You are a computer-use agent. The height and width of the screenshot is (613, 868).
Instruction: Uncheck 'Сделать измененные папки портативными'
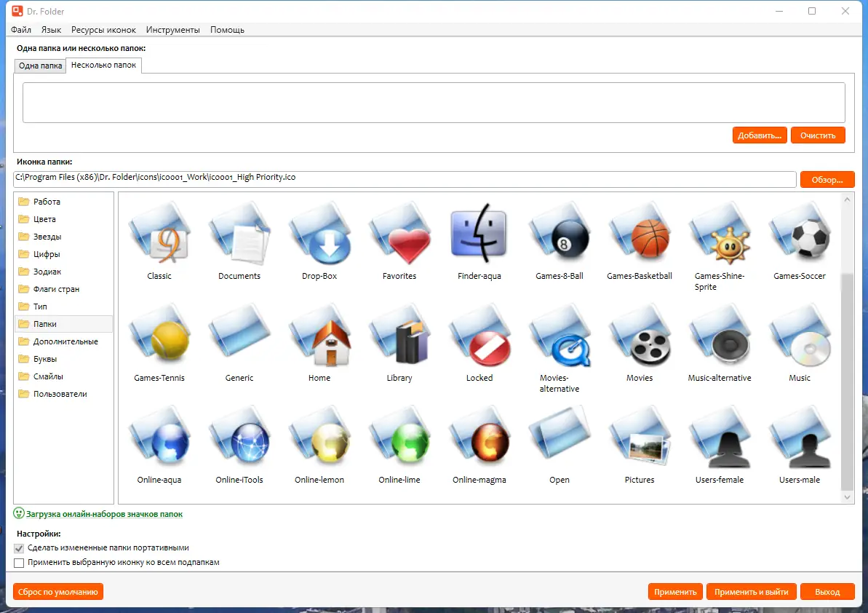(x=19, y=548)
